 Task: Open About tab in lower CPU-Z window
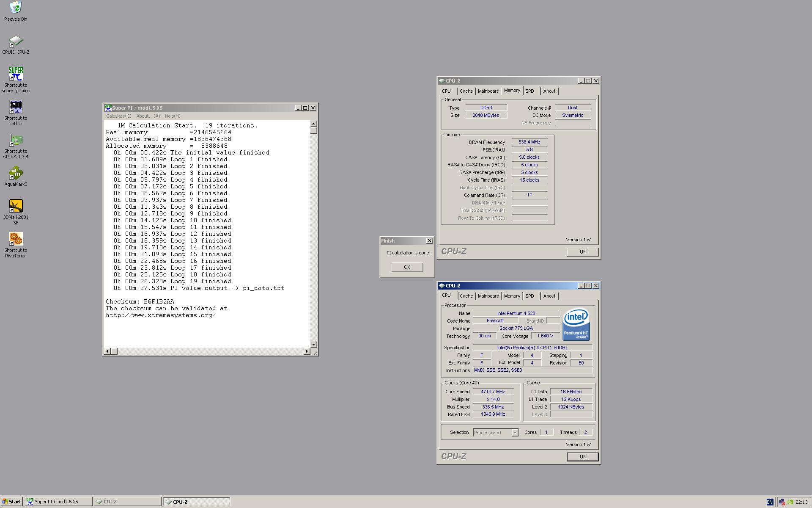549,296
